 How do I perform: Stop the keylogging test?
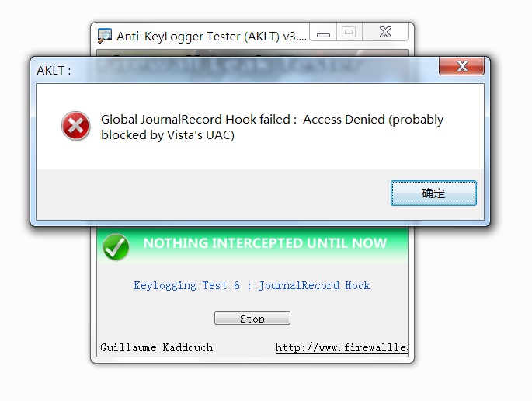tap(252, 318)
